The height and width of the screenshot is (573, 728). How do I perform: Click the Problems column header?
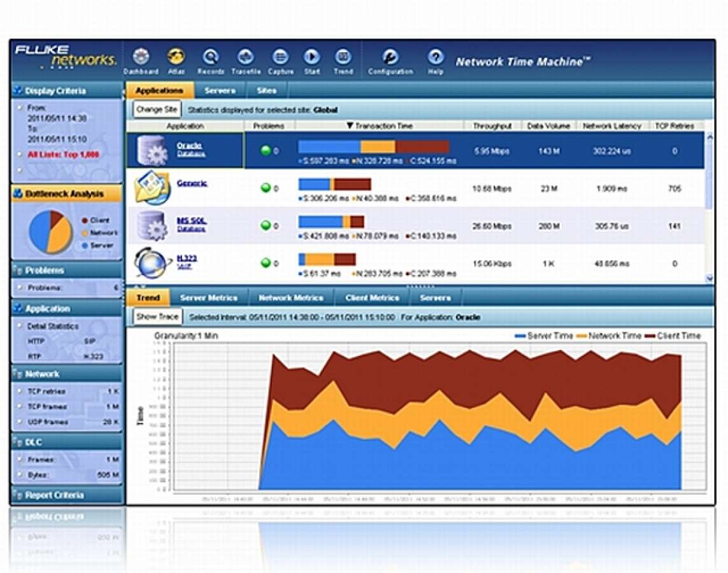pos(269,125)
